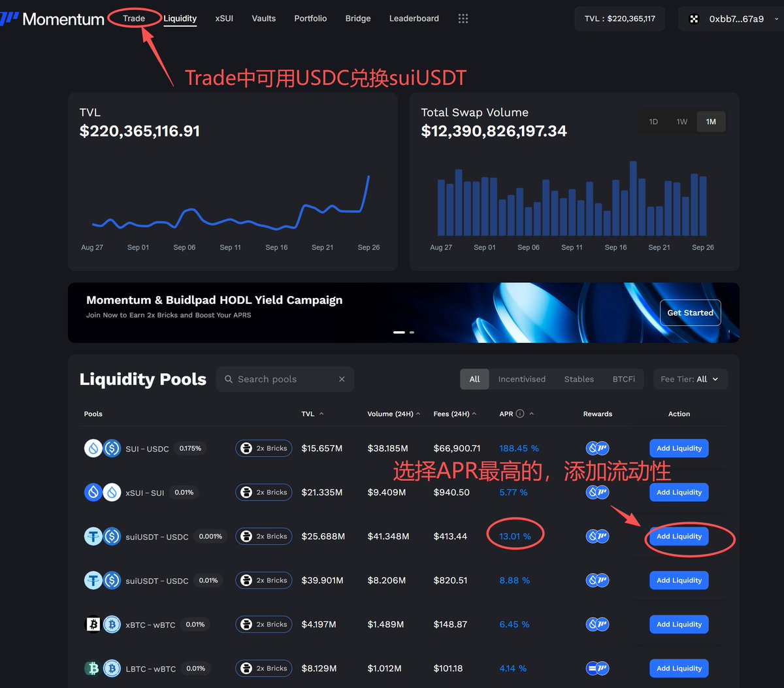Click the $66,900.71 fees value
The image size is (784, 688).
click(x=457, y=448)
